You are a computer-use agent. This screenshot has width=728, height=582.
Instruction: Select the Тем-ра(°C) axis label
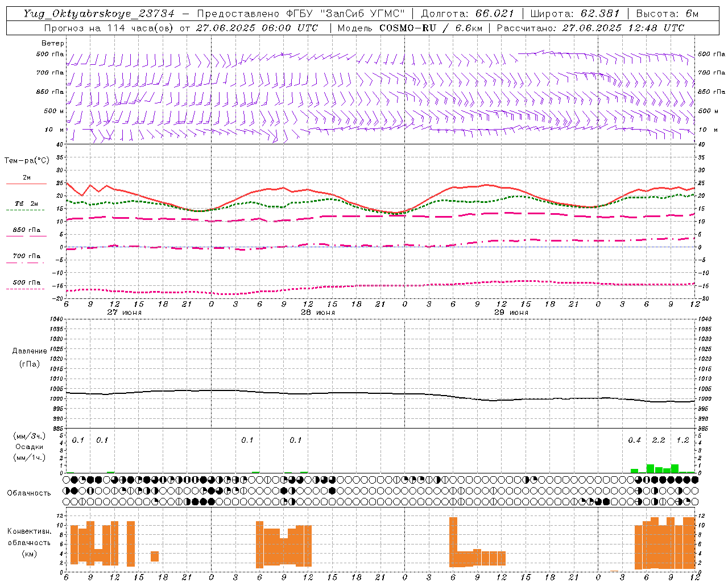point(27,161)
